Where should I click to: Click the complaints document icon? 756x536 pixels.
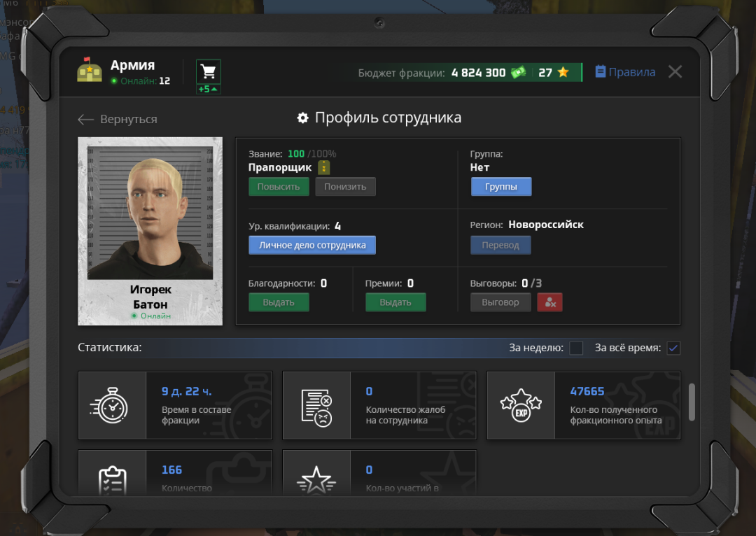[316, 405]
